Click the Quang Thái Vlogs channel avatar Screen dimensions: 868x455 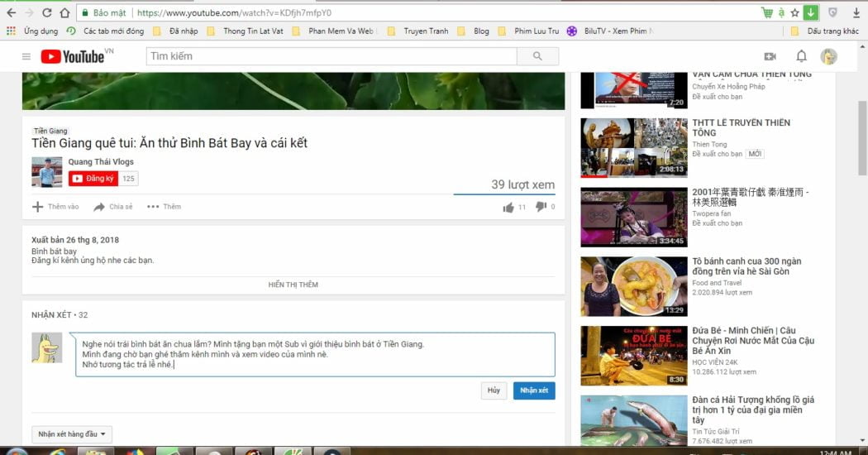click(x=46, y=172)
